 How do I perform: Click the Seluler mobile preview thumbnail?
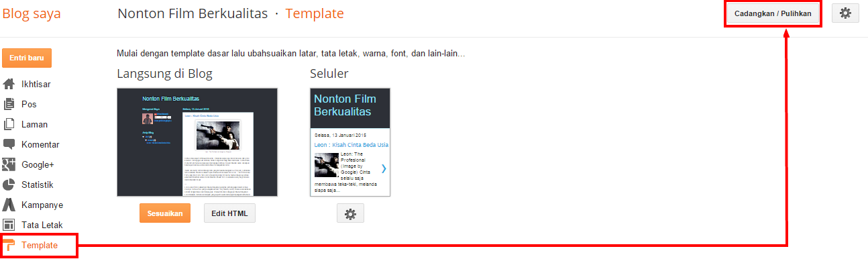(x=350, y=142)
